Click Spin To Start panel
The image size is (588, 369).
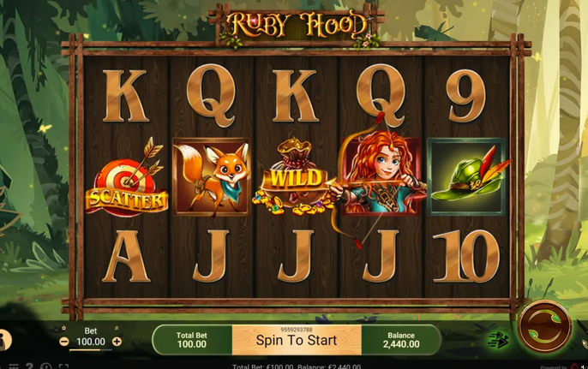297,340
